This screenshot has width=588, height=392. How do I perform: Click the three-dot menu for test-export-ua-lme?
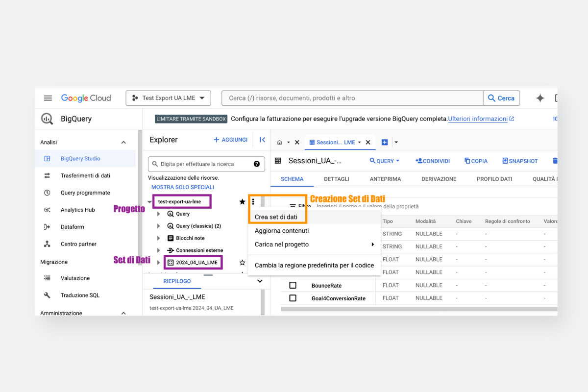point(253,201)
